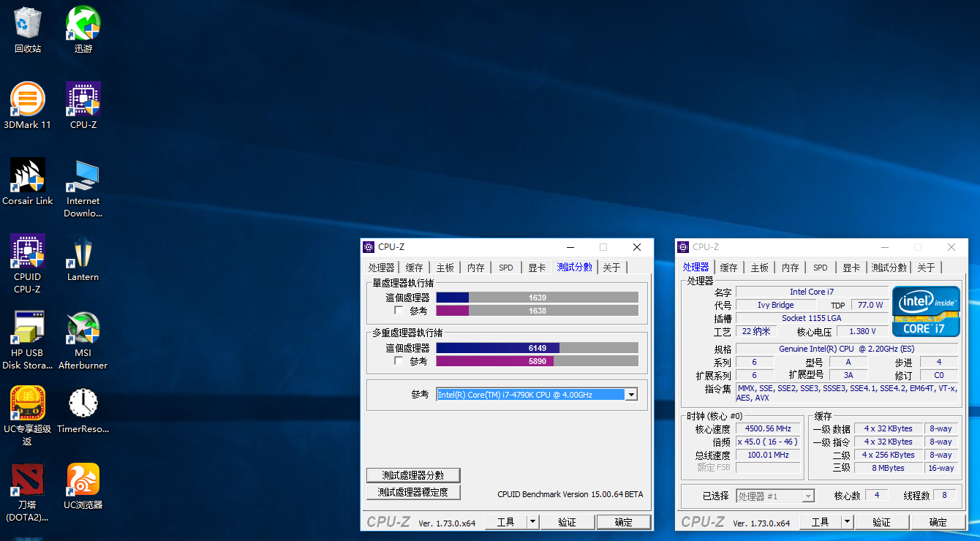This screenshot has height=541, width=980.
Task: Click the Intel Core i7 logo badge
Action: coord(926,311)
